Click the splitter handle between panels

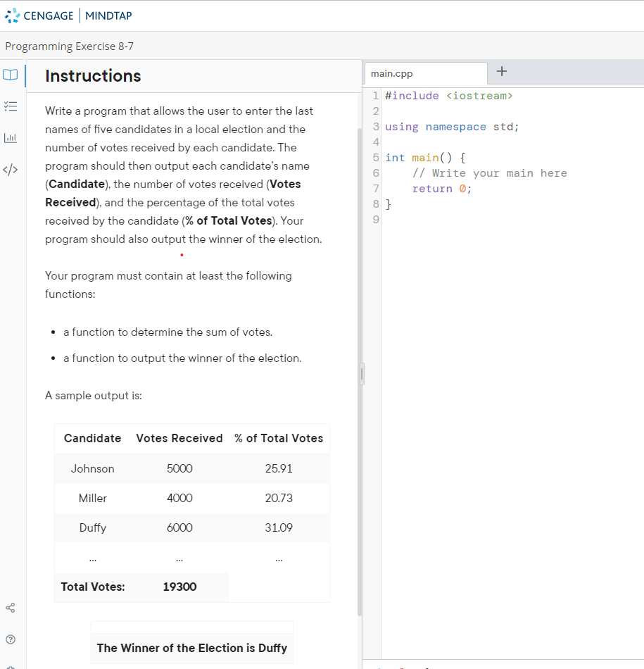coord(362,374)
